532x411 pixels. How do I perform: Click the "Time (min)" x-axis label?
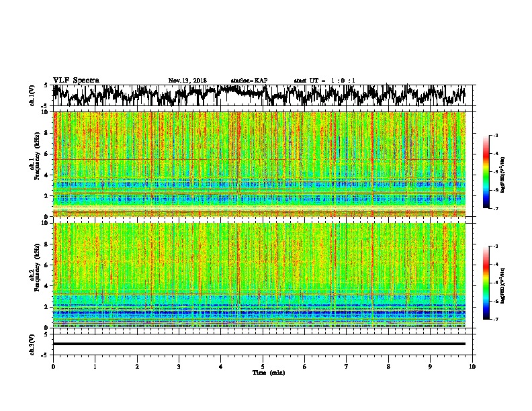pyautogui.click(x=269, y=373)
